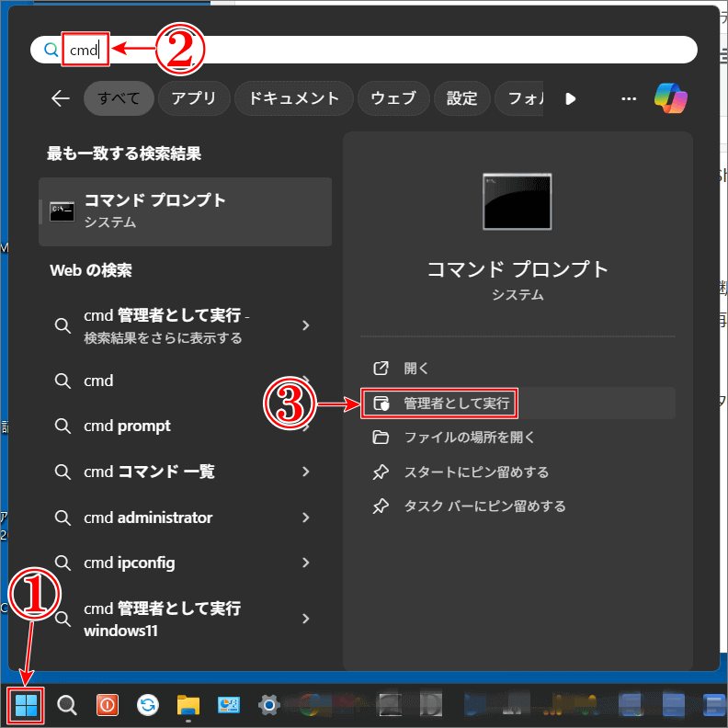Click the back arrow in search panel

tap(61, 98)
